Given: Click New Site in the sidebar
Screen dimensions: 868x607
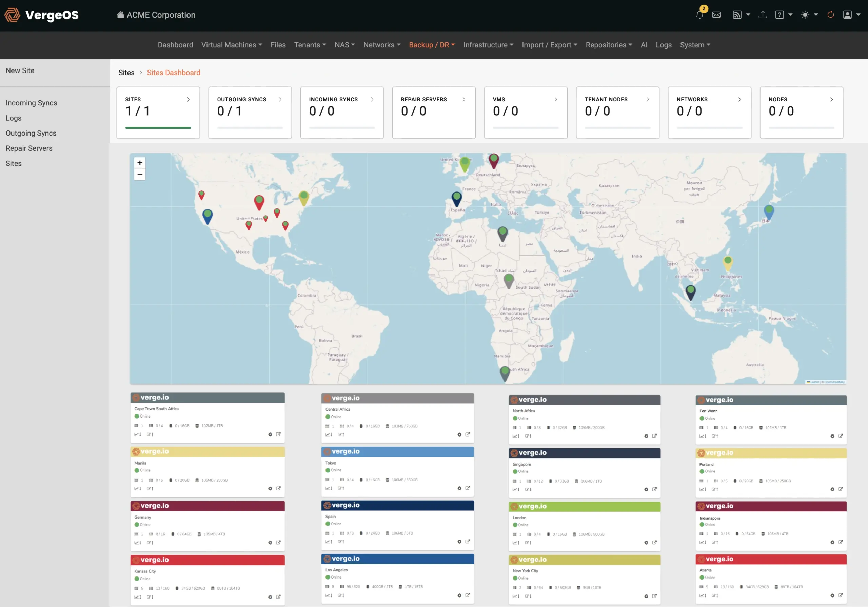Looking at the screenshot, I should (x=20, y=70).
